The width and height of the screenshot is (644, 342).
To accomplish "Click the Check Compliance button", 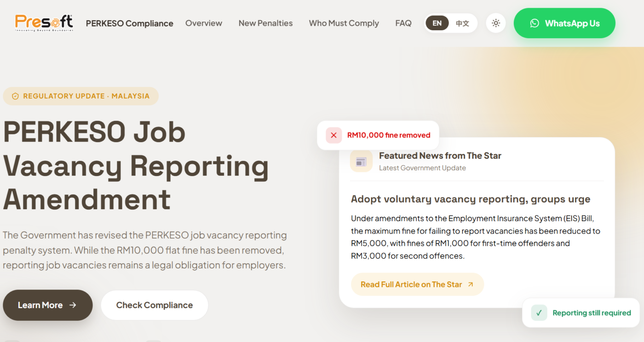I will click(x=155, y=305).
